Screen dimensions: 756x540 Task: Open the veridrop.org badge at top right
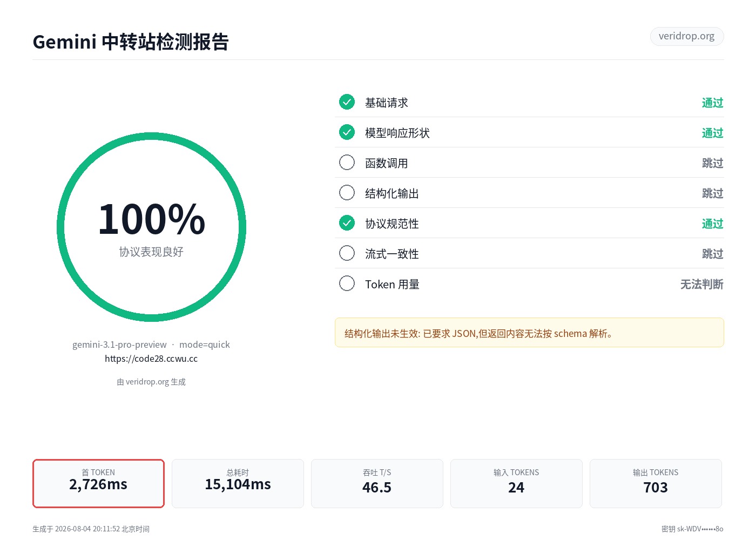point(686,36)
